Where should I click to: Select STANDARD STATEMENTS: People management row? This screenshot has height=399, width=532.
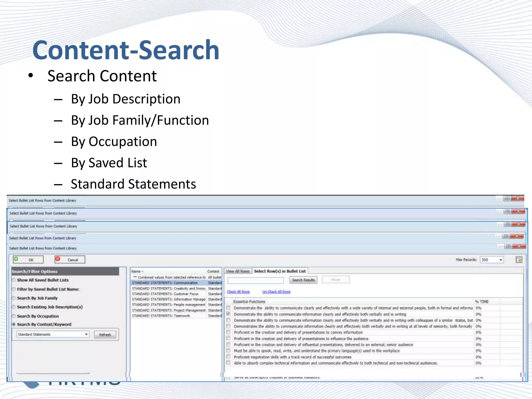pyautogui.click(x=176, y=305)
